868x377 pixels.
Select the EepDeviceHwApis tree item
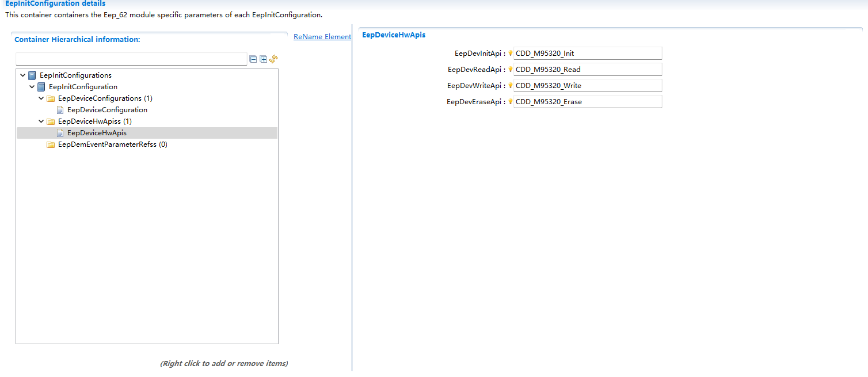point(97,133)
